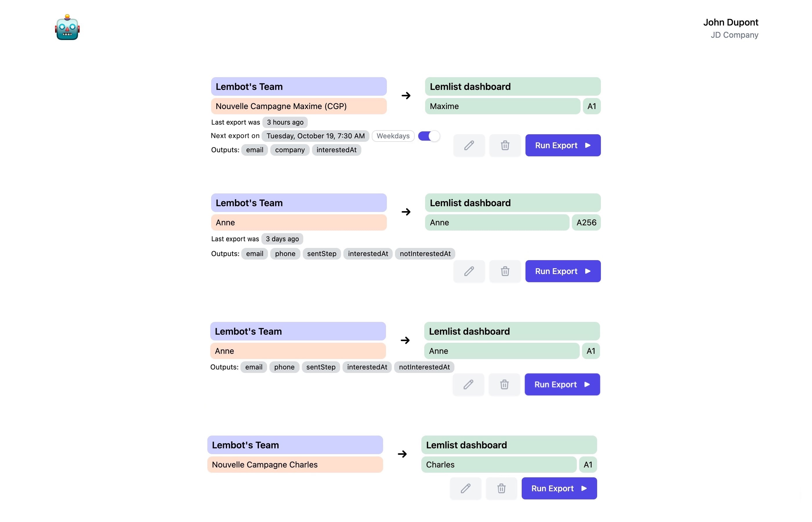Image resolution: width=812 pixels, height=522 pixels.
Task: Toggle the scheduled export switch off
Action: click(x=429, y=136)
